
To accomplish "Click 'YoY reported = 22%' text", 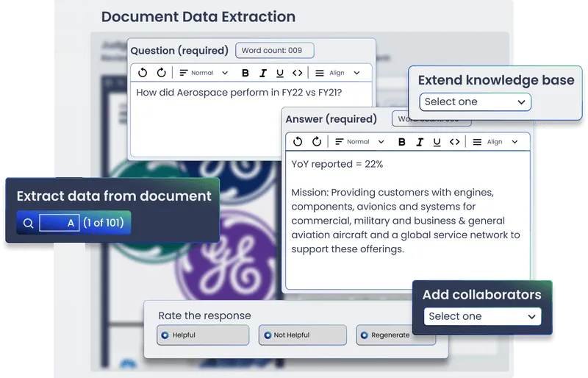I will [337, 164].
